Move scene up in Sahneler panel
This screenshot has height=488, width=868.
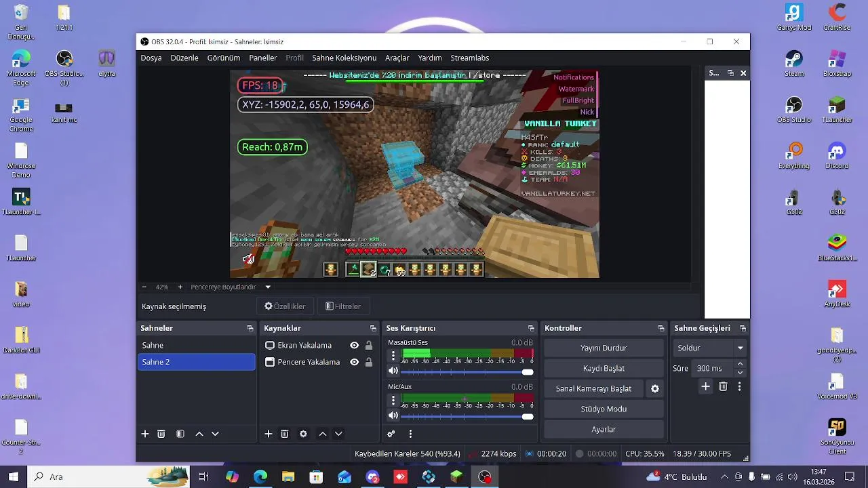pyautogui.click(x=199, y=434)
